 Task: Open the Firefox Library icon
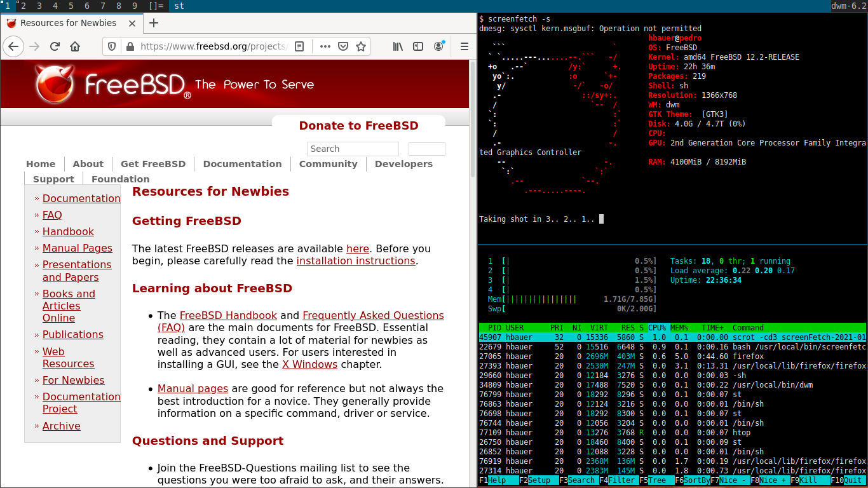[x=398, y=46]
